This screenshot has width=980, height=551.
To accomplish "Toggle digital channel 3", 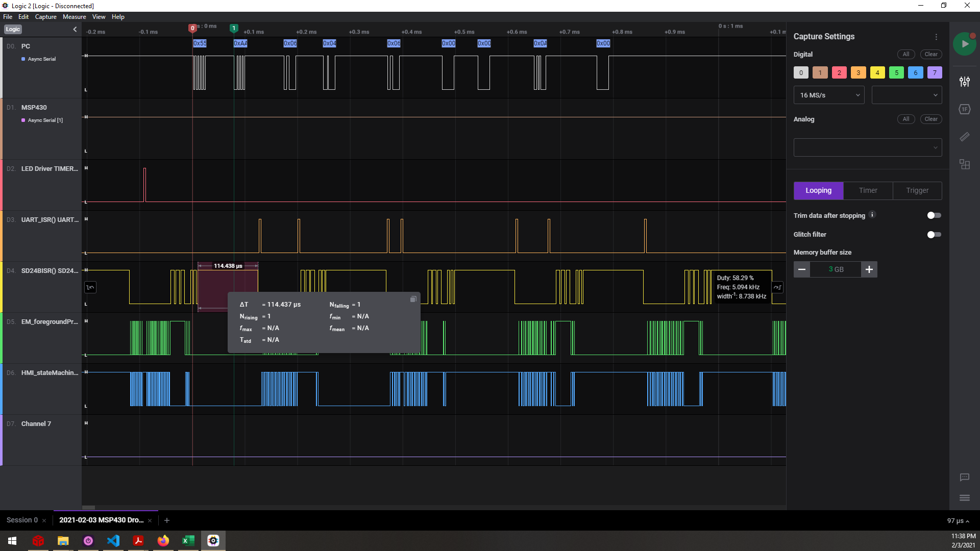I will tap(858, 72).
